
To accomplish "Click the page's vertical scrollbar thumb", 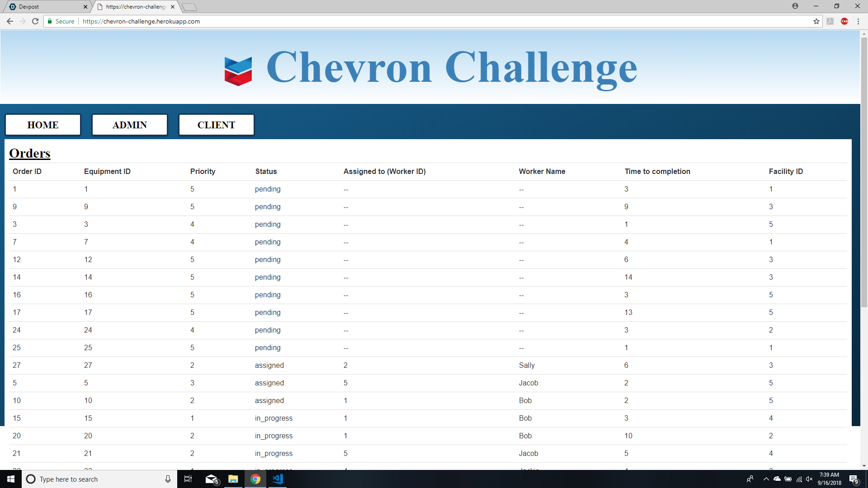I will pos(864,172).
